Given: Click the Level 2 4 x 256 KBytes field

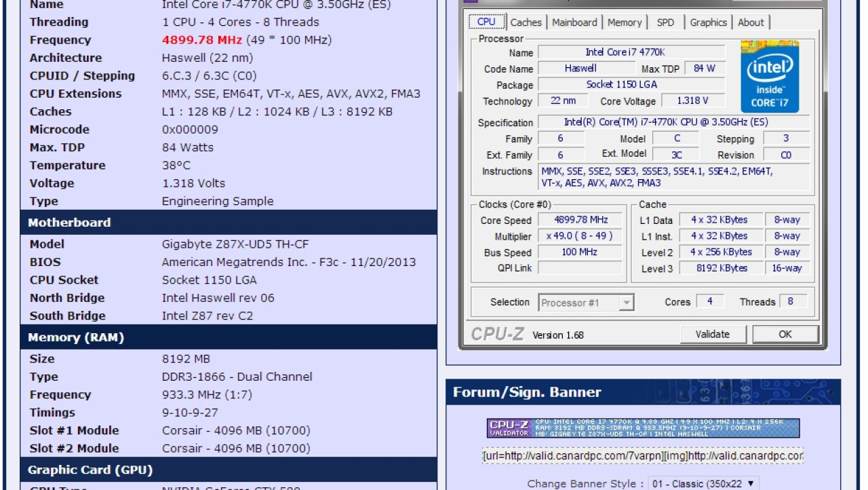Looking at the screenshot, I should click(x=722, y=252).
